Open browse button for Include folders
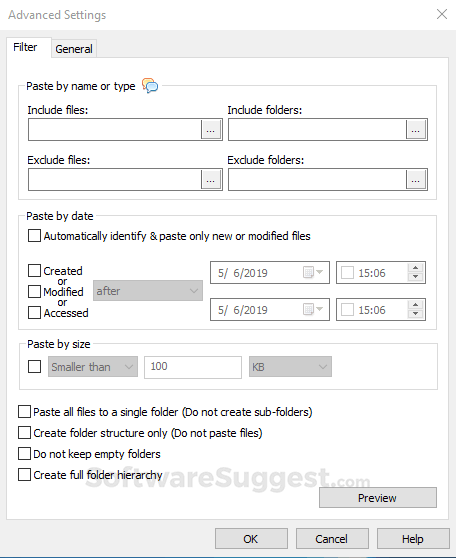The image size is (456, 558). pyautogui.click(x=415, y=130)
